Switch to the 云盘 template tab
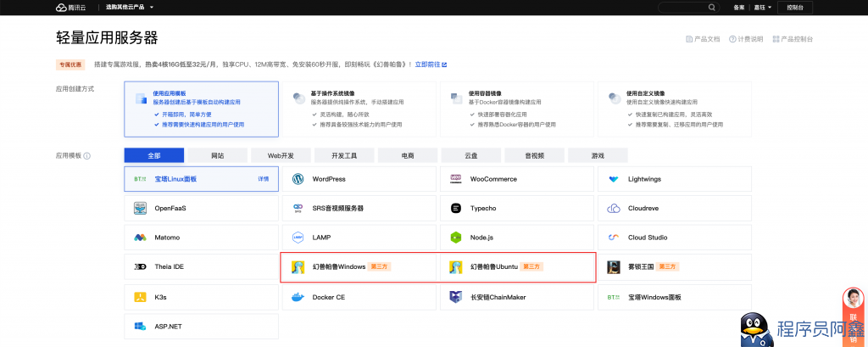This screenshot has height=347, width=868. point(471,155)
